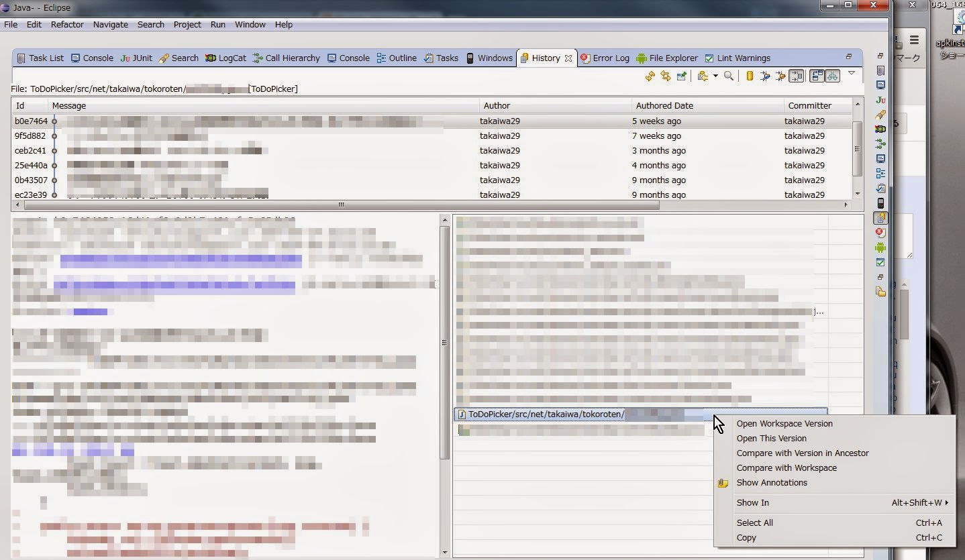The image size is (965, 560).
Task: Click Error Log icon in right trim bar
Action: pos(880,233)
